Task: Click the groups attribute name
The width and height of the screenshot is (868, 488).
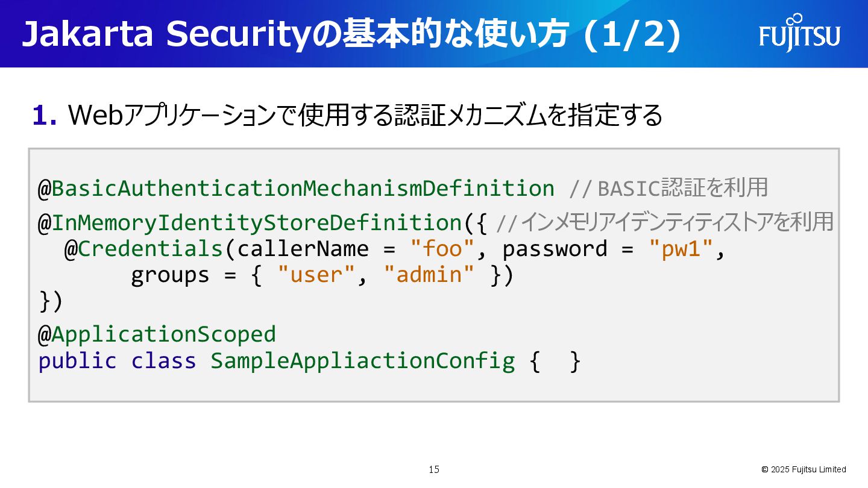Action: pos(170,276)
